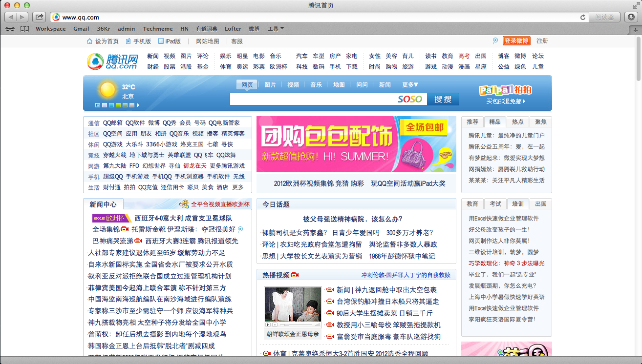This screenshot has height=364, width=642.
Task: Switch to the 热点 tab
Action: [x=517, y=121]
